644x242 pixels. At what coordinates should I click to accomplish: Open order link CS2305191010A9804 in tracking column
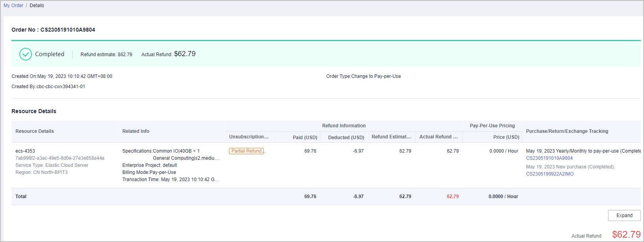(549, 158)
